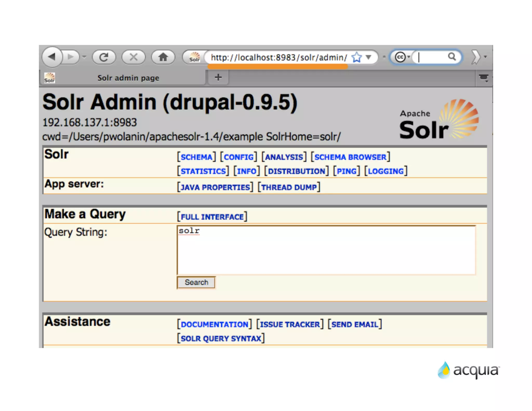This screenshot has height=411, width=532.
Task: Click the browser forward arrow button
Action: coord(71,57)
